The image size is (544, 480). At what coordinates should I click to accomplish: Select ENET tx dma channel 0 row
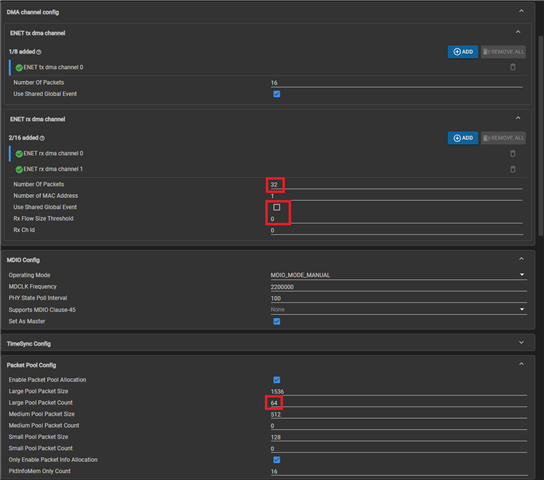[267, 67]
